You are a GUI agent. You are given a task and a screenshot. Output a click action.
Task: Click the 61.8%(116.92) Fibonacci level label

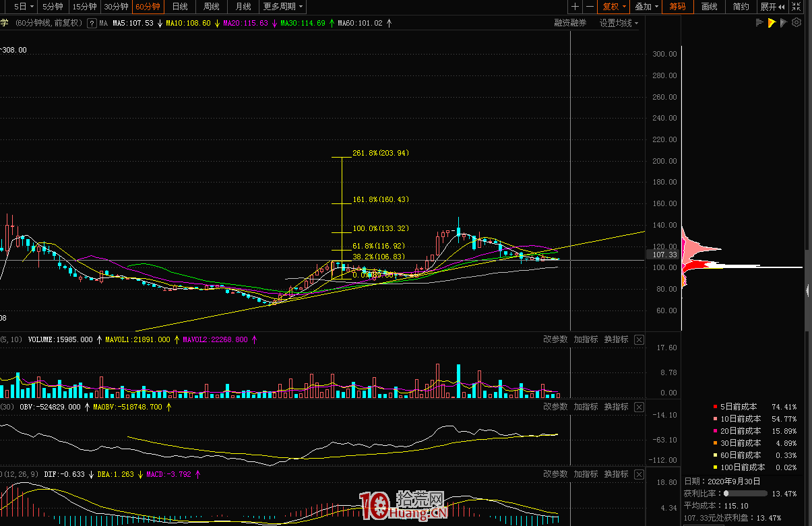[379, 246]
